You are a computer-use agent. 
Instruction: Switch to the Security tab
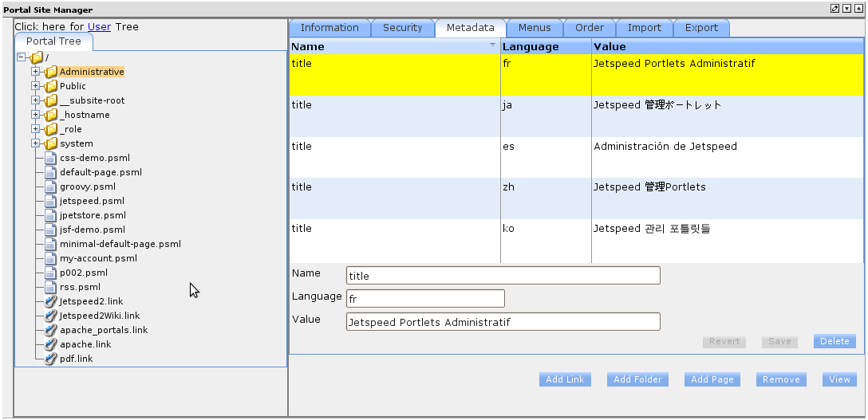pyautogui.click(x=402, y=28)
